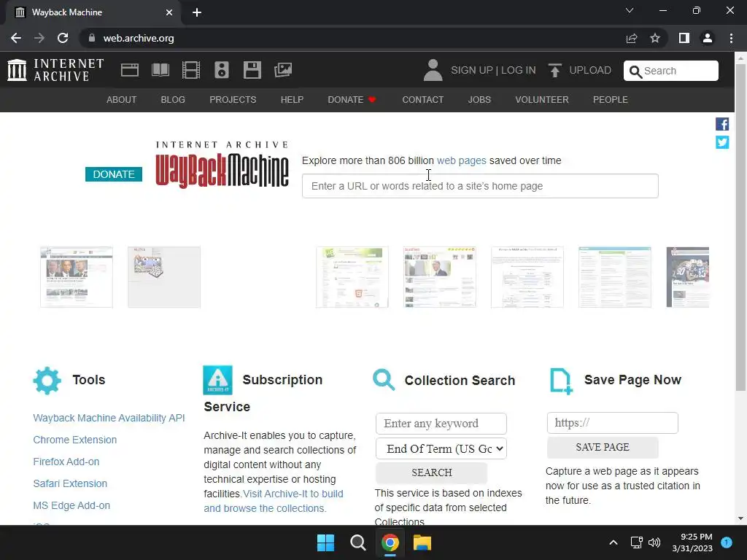Open the BLOG menu item
747x560 pixels.
coord(173,99)
